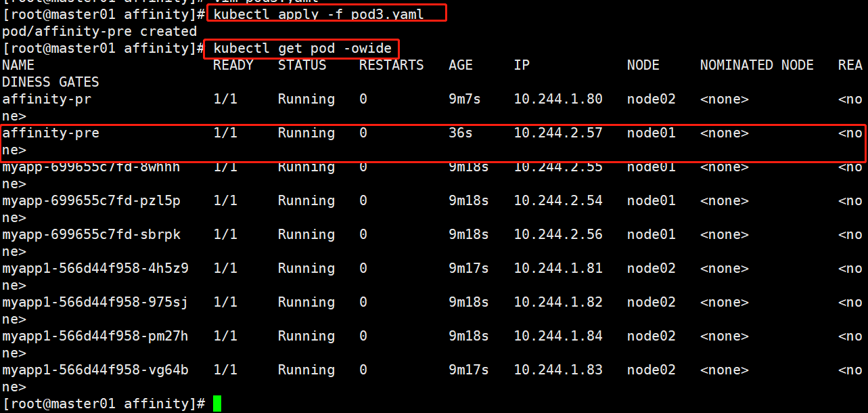This screenshot has width=868, height=413.
Task: Click the pod name 'affinity-pre' in the table
Action: point(51,133)
